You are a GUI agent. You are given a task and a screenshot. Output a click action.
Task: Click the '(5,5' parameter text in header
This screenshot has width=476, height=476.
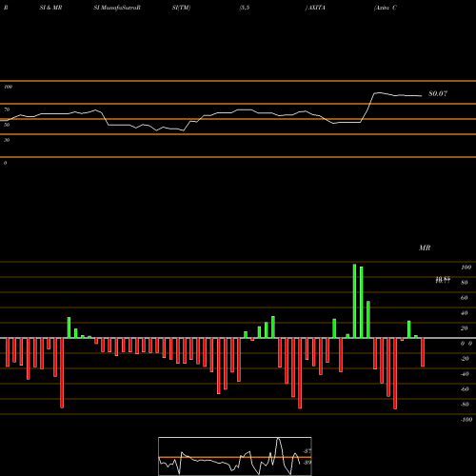[x=245, y=8]
